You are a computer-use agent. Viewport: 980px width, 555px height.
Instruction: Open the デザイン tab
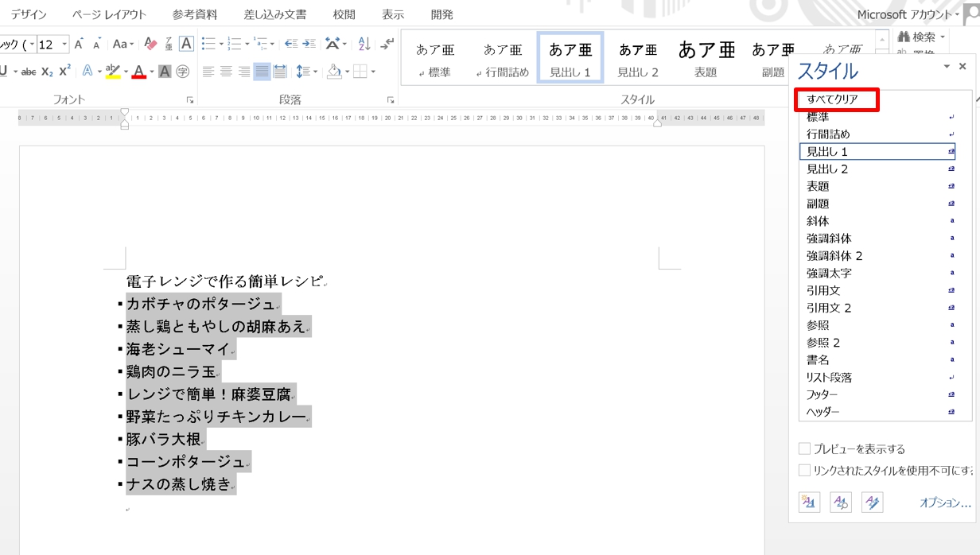click(29, 14)
